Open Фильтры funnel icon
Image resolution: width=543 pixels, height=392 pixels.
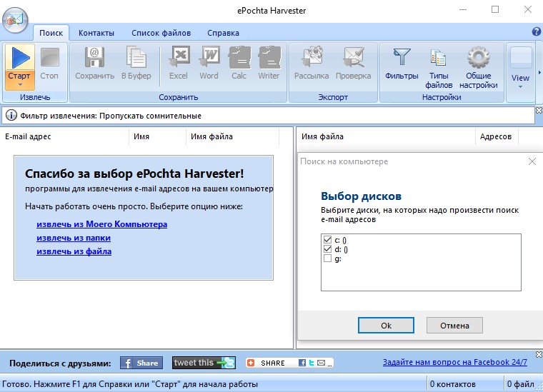click(x=402, y=57)
